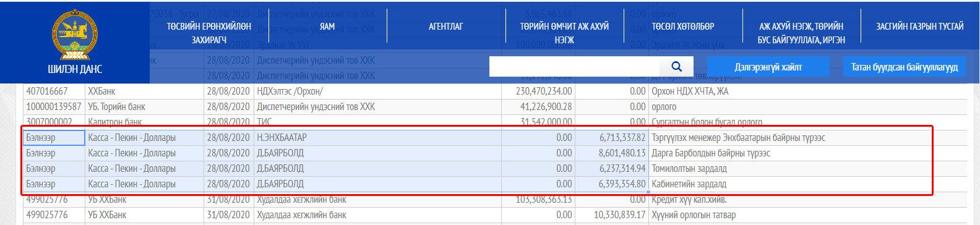Open Төрийн өмчит аж ахуй нэгж

point(564,33)
